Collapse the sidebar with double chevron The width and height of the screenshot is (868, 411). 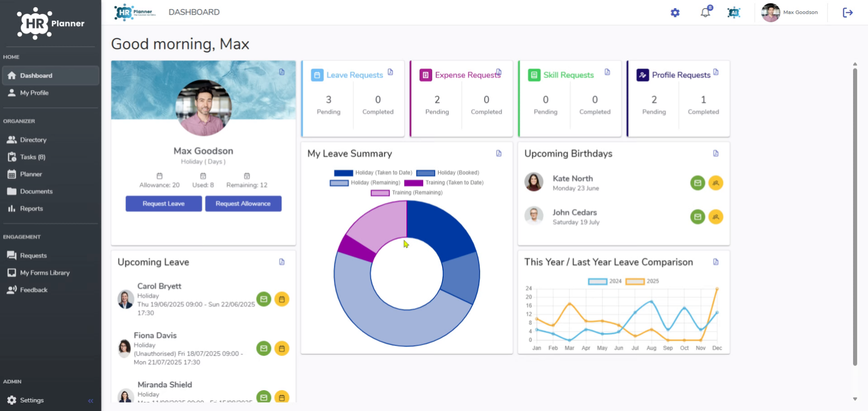(x=90, y=401)
